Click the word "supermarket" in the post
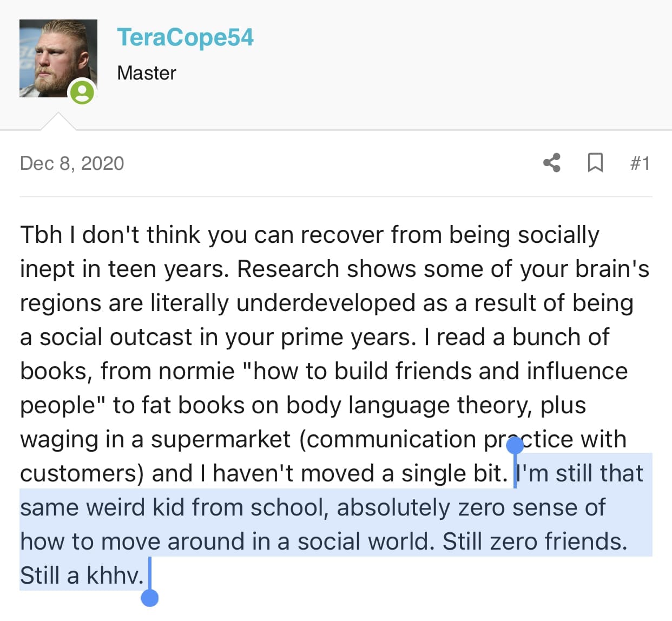 (x=221, y=439)
